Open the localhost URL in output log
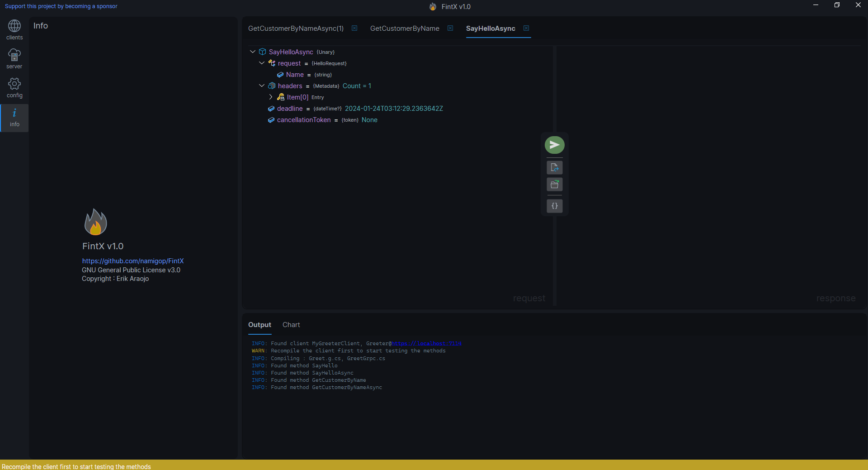Viewport: 868px width, 470px height. (427, 343)
